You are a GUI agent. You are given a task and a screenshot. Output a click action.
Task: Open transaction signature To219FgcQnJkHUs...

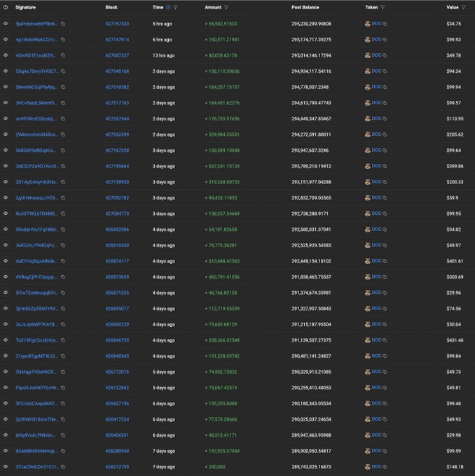[36, 340]
